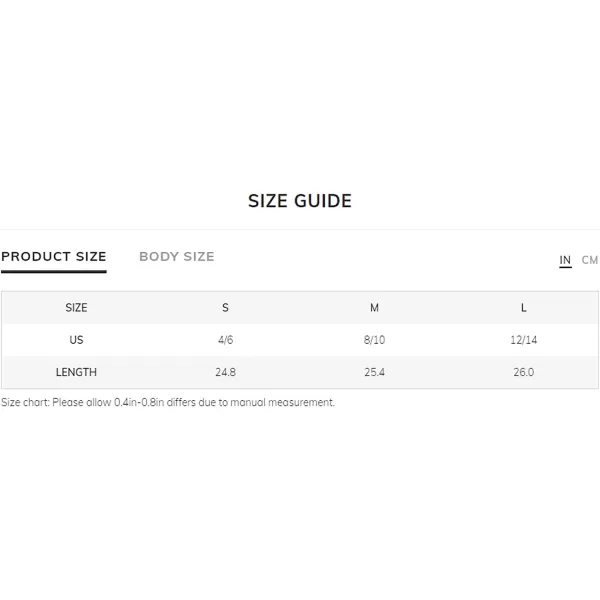Click the 26.0 length value

(523, 372)
